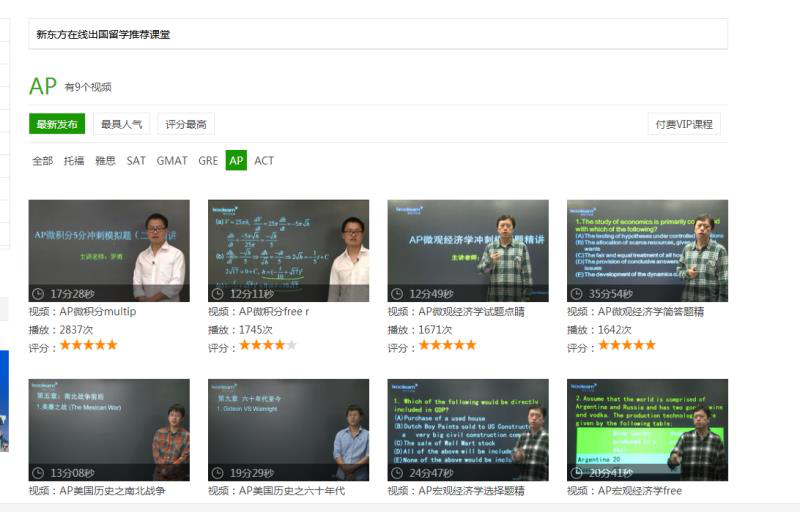Click the 播放：2837次 play count
This screenshot has height=512, width=800.
pyautogui.click(x=61, y=330)
